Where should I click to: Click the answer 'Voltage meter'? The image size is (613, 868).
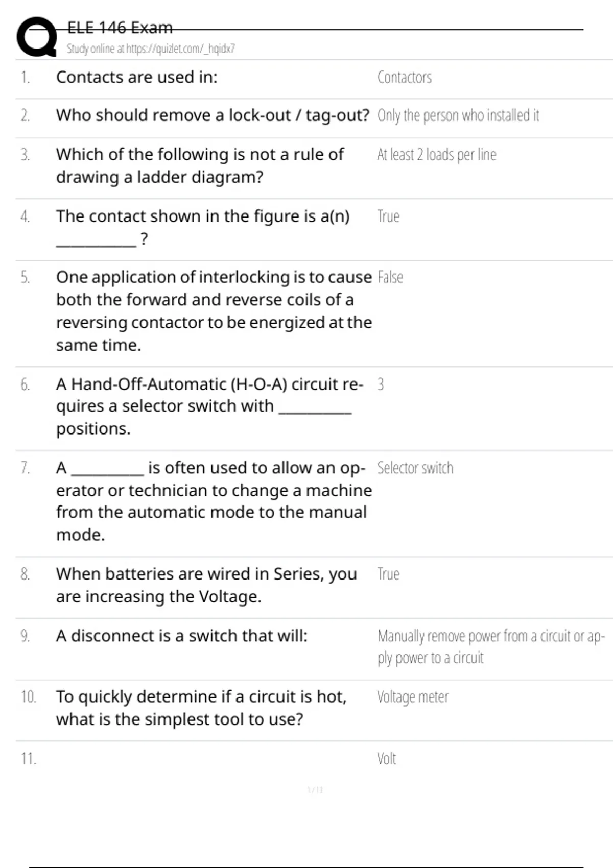click(413, 697)
